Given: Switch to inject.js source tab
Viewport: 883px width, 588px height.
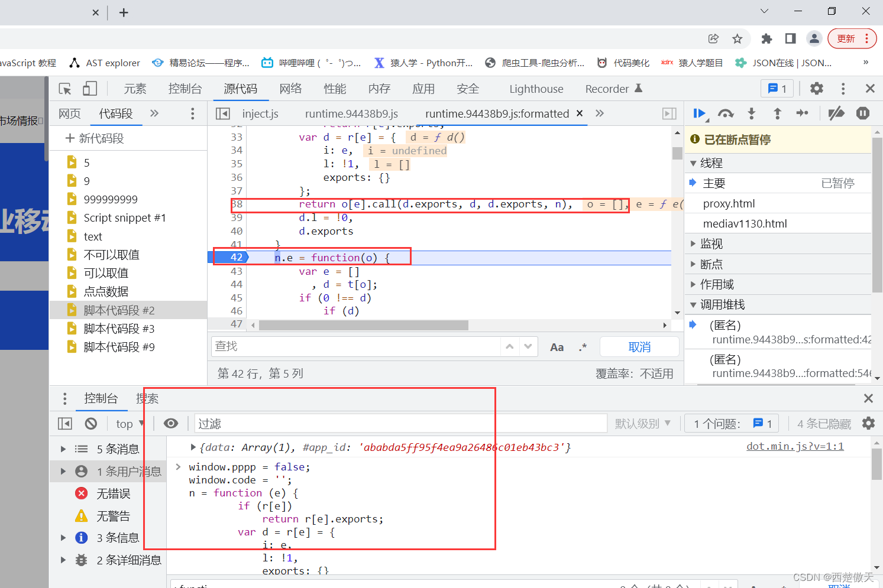Looking at the screenshot, I should point(260,113).
